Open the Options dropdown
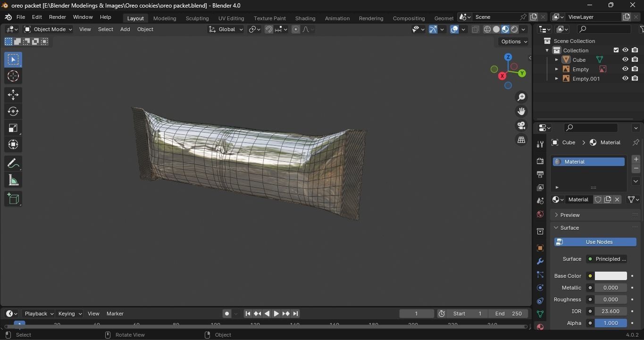644x340 pixels. (x=514, y=41)
